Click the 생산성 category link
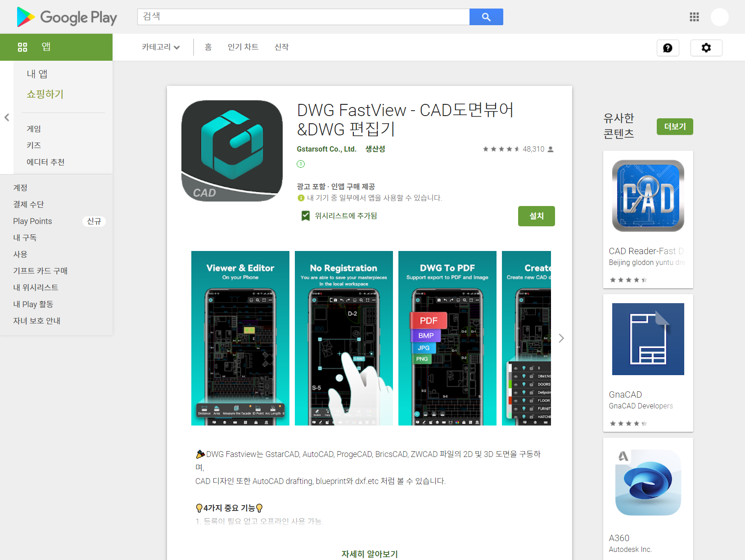 tap(375, 149)
